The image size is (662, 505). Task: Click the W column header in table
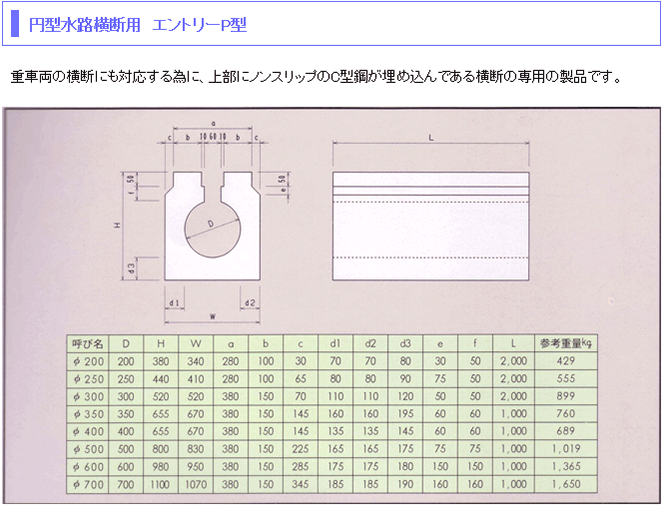(x=195, y=343)
